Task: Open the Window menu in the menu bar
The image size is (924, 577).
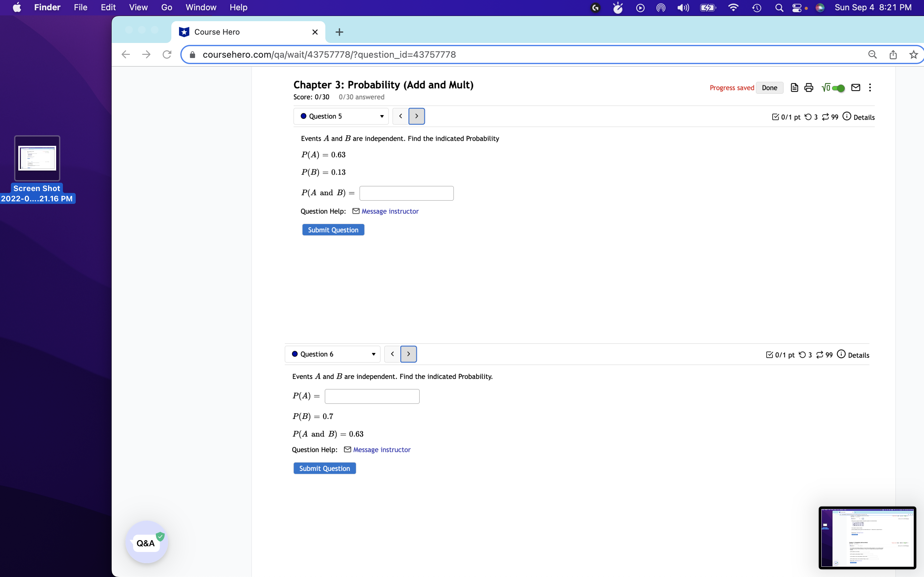Action: (x=201, y=7)
